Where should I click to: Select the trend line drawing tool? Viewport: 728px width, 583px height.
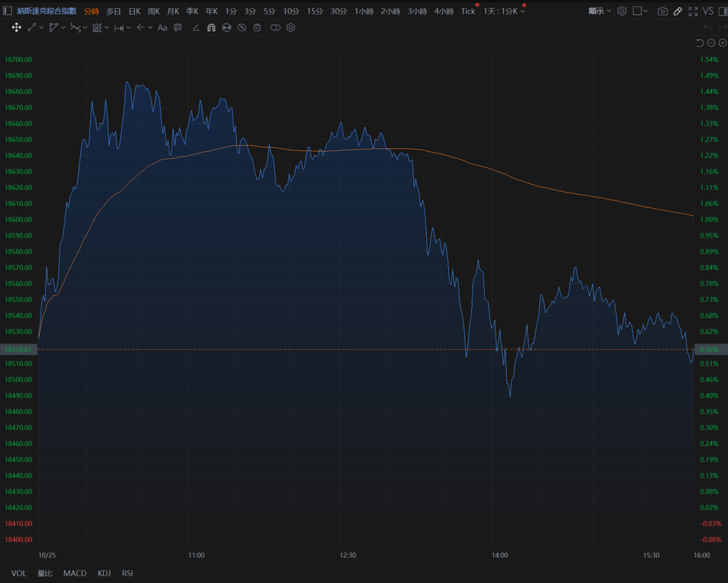(x=31, y=28)
